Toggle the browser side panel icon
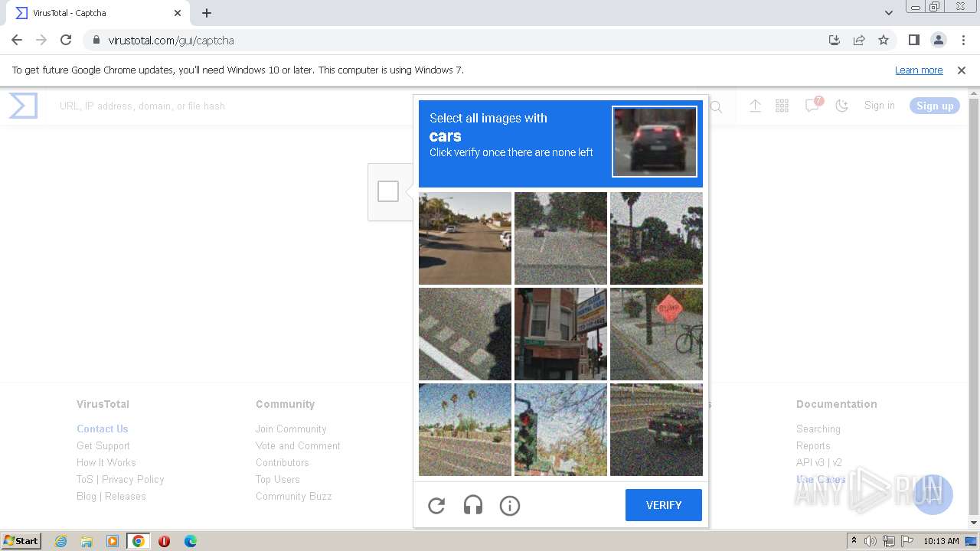 point(913,40)
